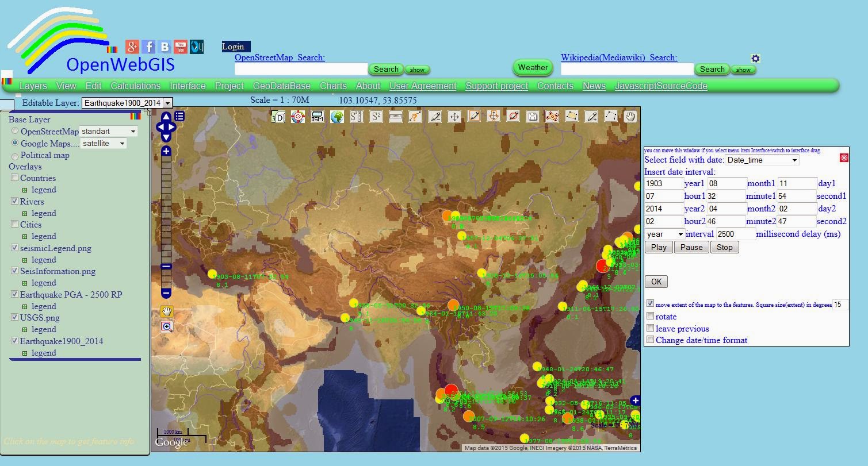This screenshot has width=868, height=466.
Task: Open the YouTube channel icon
Action: point(181,47)
